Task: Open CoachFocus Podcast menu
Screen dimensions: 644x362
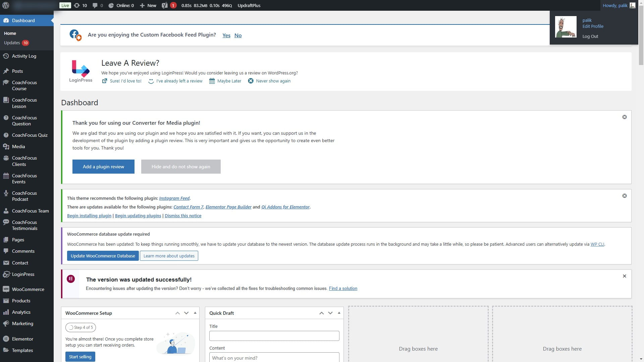Action: coord(24,196)
